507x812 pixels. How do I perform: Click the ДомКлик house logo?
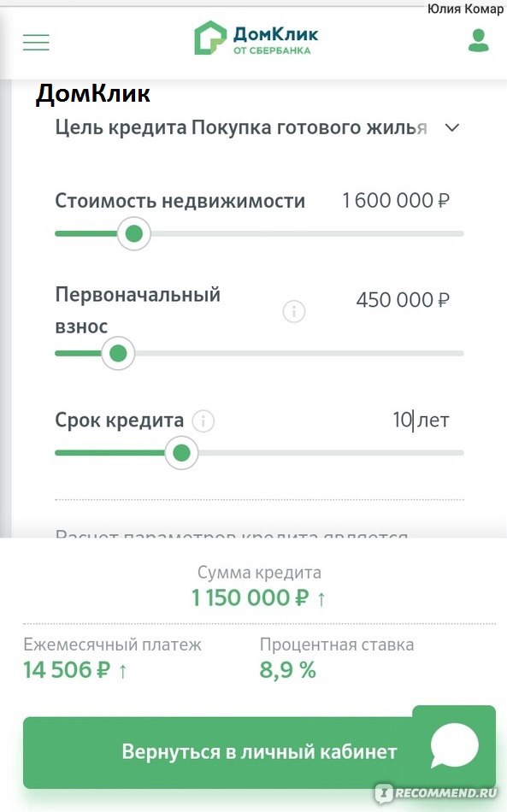(x=210, y=38)
